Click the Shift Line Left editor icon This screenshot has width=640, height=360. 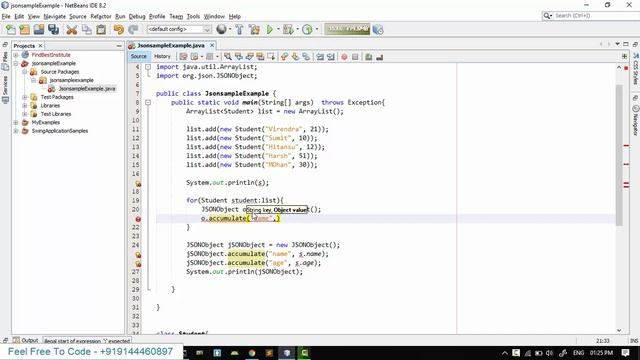(320, 57)
